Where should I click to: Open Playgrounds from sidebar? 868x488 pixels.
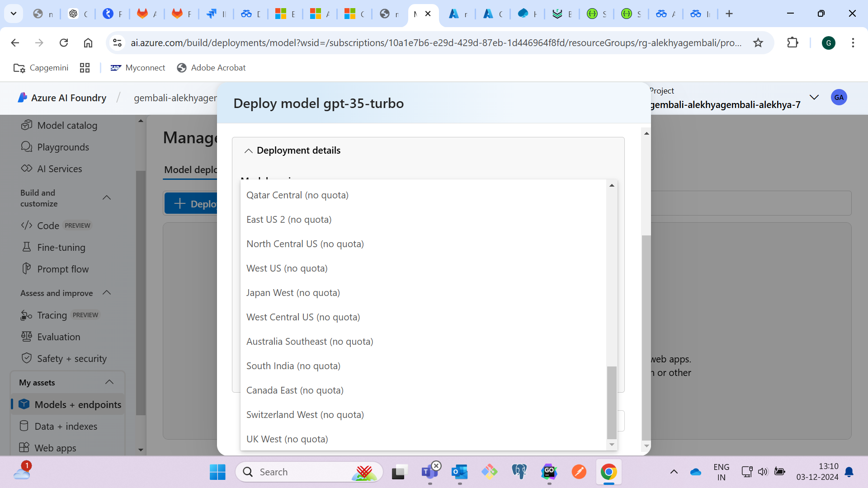tap(55, 147)
